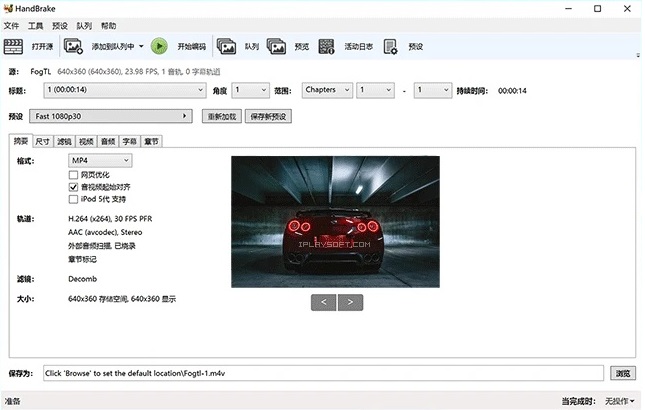The image size is (645, 410).
Task: Uncheck the 音视频起始对齐 checkbox
Action: pos(73,187)
